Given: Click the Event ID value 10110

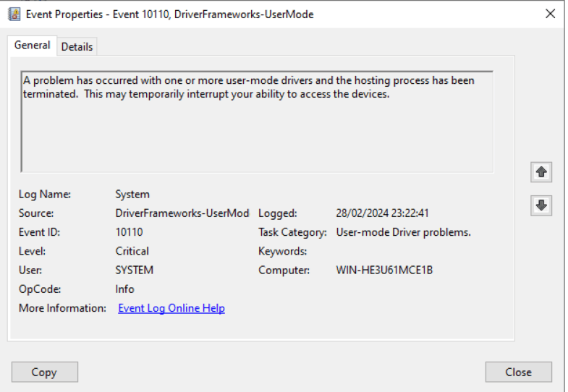Looking at the screenshot, I should [x=129, y=232].
